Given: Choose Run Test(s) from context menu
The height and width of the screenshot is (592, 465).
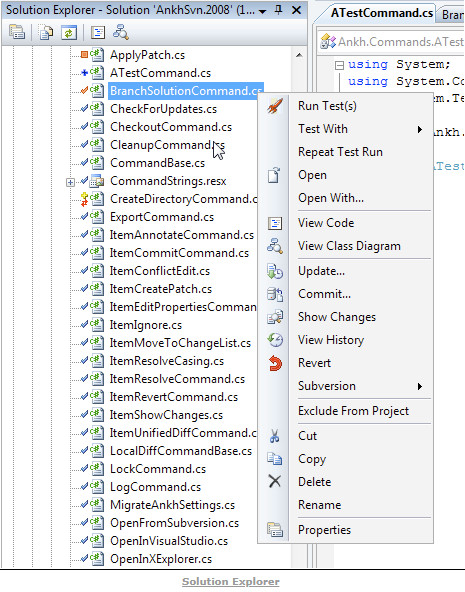Looking at the screenshot, I should [327, 106].
